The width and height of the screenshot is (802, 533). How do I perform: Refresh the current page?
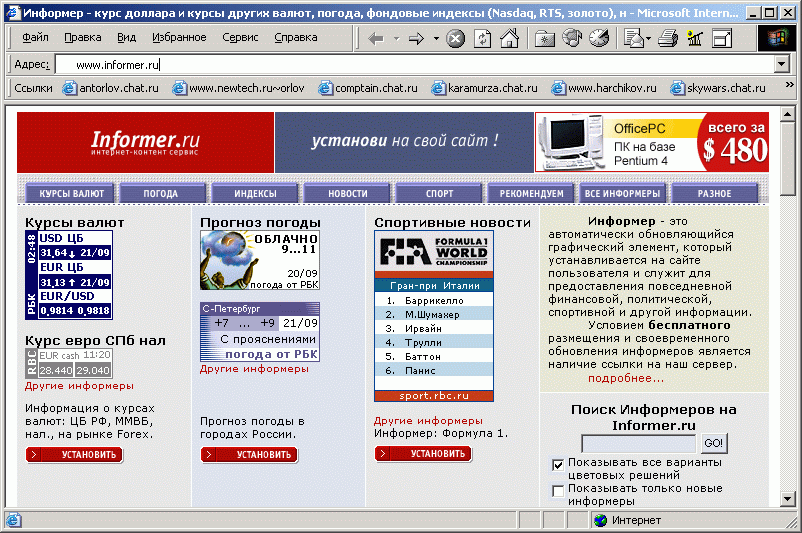pyautogui.click(x=482, y=38)
